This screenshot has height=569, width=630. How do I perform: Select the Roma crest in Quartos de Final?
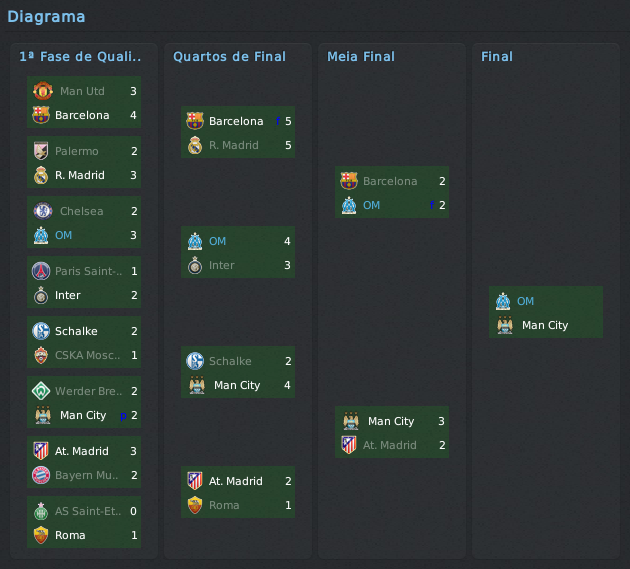[x=195, y=505]
